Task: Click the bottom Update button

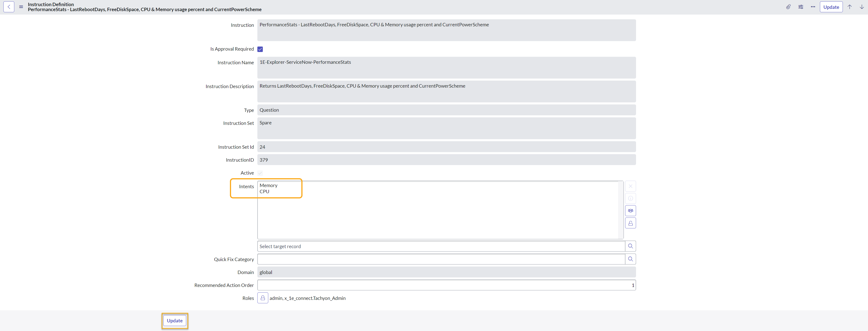Action: point(175,321)
